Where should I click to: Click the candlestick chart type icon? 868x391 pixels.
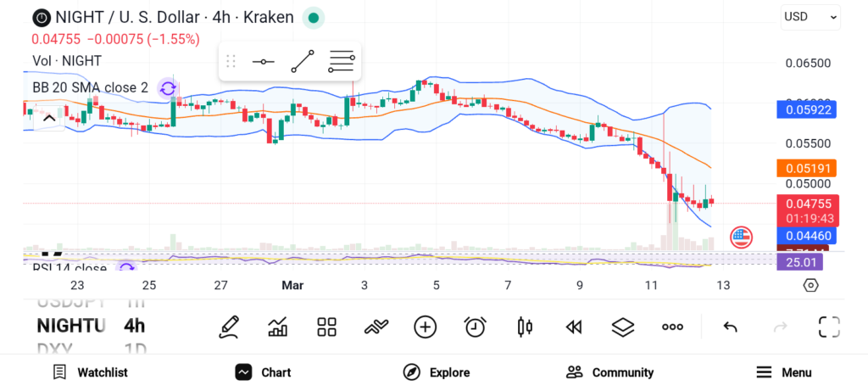[525, 327]
